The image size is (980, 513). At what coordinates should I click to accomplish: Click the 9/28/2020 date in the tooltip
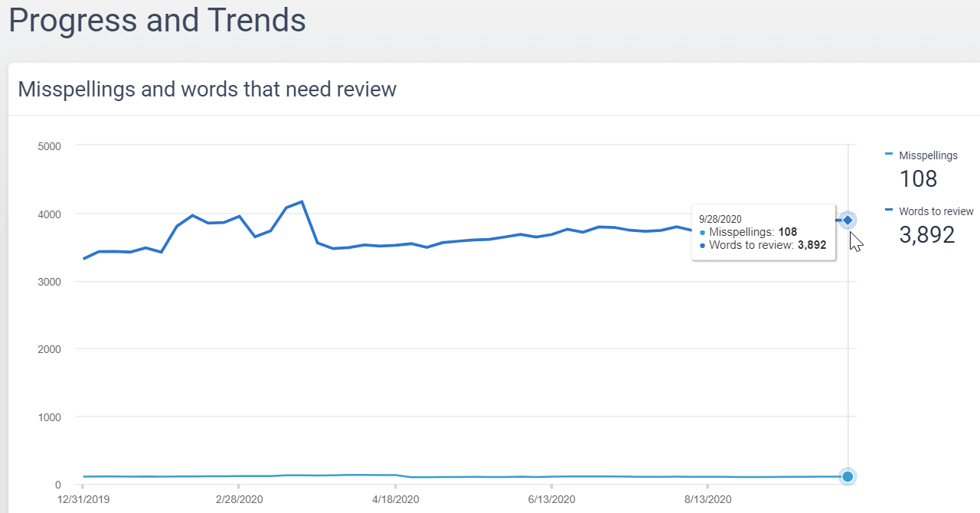click(720, 219)
